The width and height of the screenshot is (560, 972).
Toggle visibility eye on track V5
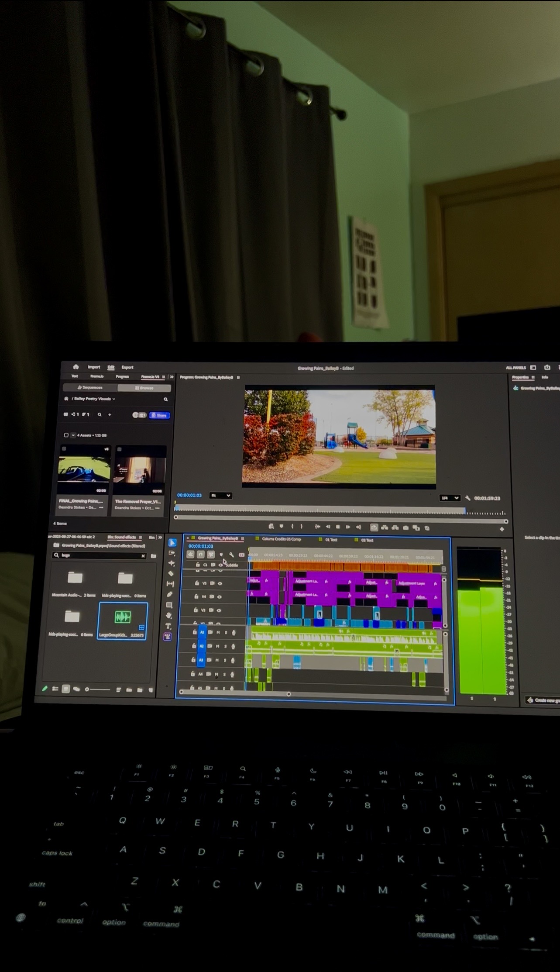[x=220, y=583]
